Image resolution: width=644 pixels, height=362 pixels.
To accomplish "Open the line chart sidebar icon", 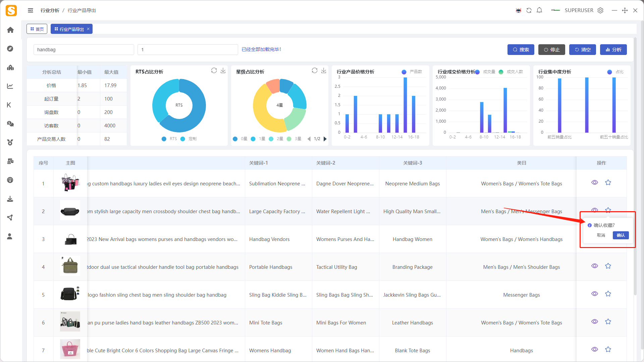I will 10,86.
